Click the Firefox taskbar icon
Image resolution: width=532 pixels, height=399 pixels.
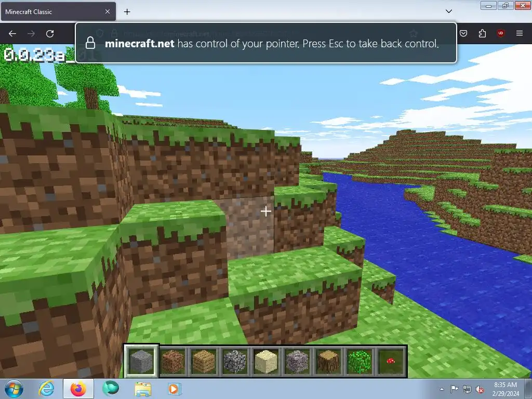pyautogui.click(x=78, y=389)
